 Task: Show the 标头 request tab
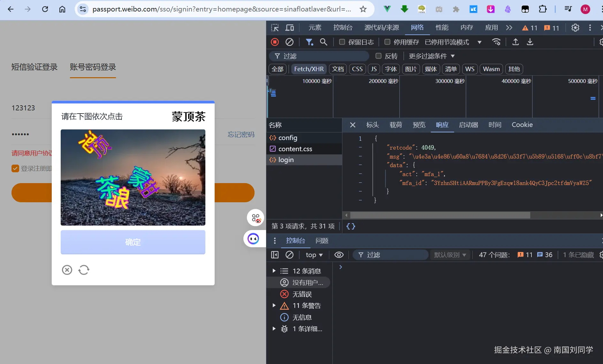(372, 125)
